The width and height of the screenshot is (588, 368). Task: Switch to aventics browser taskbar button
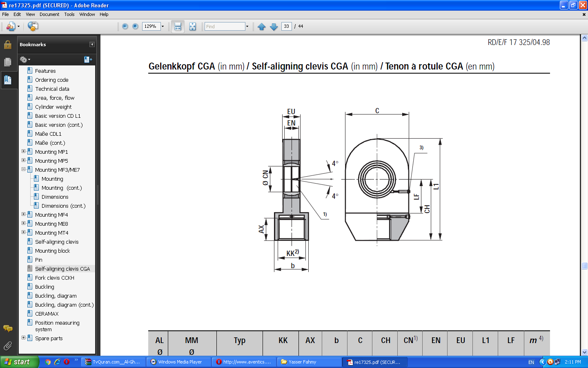245,362
